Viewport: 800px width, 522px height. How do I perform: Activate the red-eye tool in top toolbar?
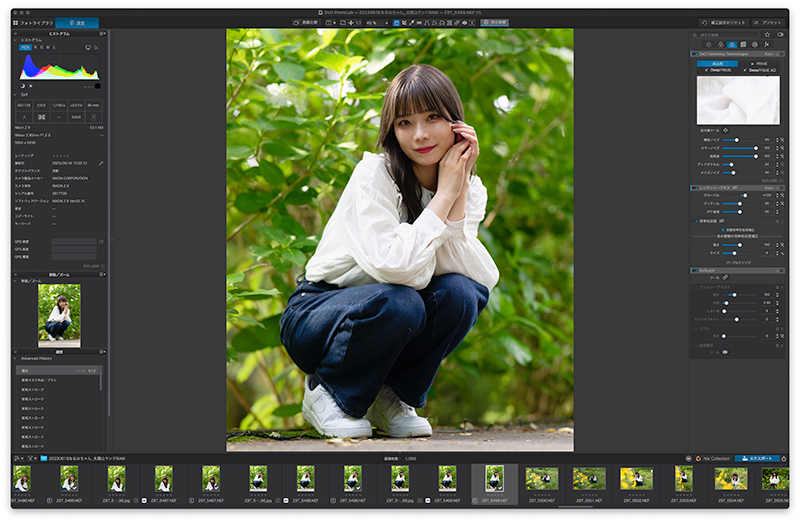(x=464, y=23)
